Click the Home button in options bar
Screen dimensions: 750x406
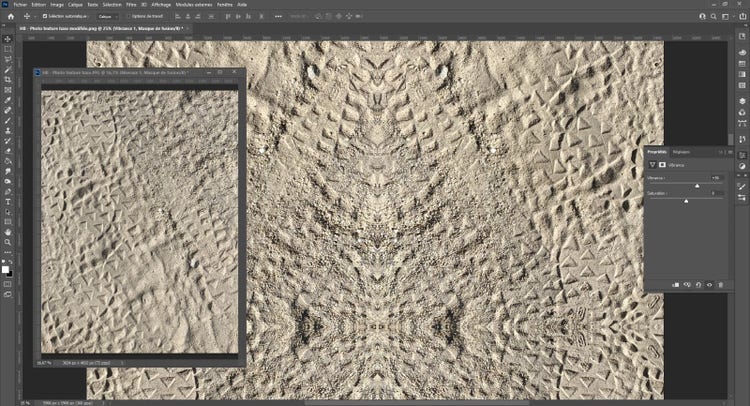tap(11, 16)
